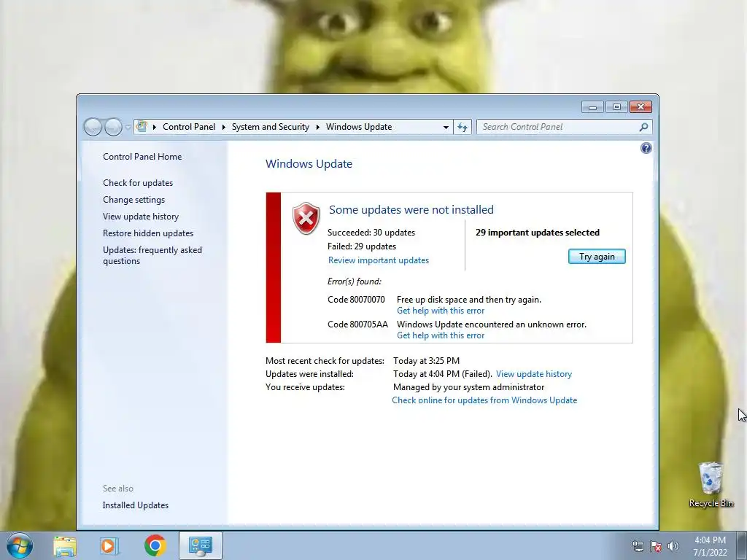Open the Action Center flag icon
Image resolution: width=747 pixels, height=560 pixels.
click(x=656, y=546)
